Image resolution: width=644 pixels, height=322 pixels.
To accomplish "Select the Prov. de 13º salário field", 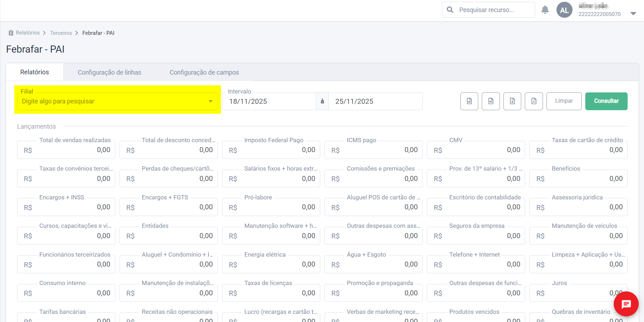I will coord(476,178).
